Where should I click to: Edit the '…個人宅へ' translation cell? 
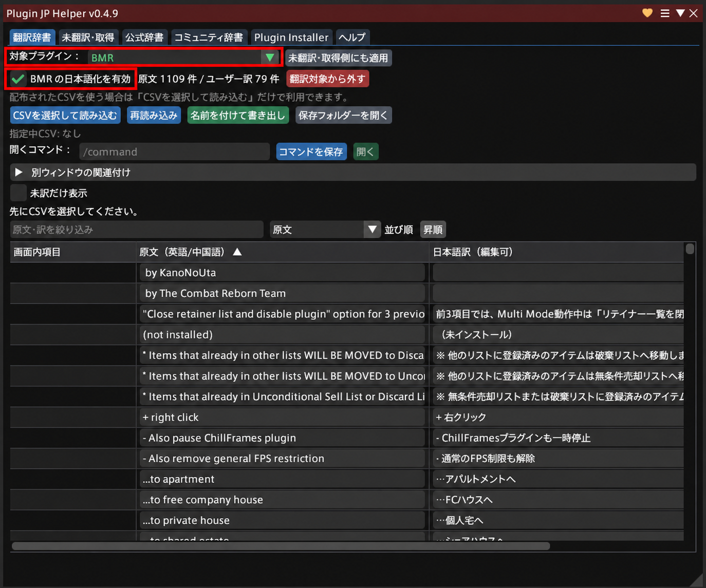click(558, 520)
